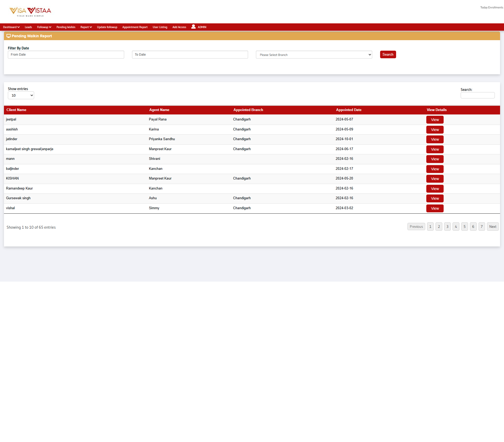Click the monitor icon beside Pending Walkin Report
This screenshot has height=442, width=504.
pyautogui.click(x=9, y=36)
